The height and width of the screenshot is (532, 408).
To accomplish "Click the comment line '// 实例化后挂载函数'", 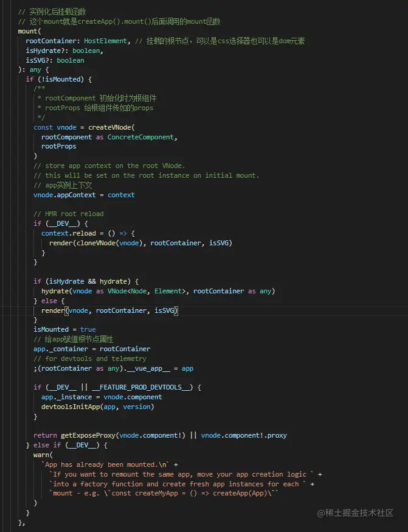I will (52, 12).
